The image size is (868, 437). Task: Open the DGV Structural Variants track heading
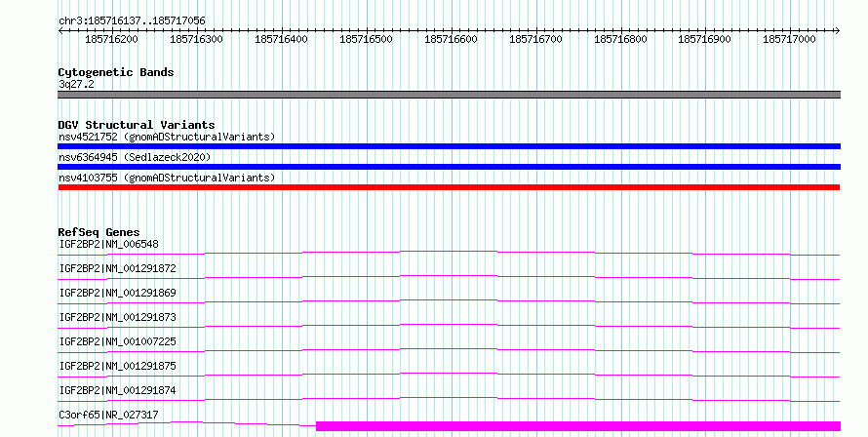pyautogui.click(x=137, y=125)
